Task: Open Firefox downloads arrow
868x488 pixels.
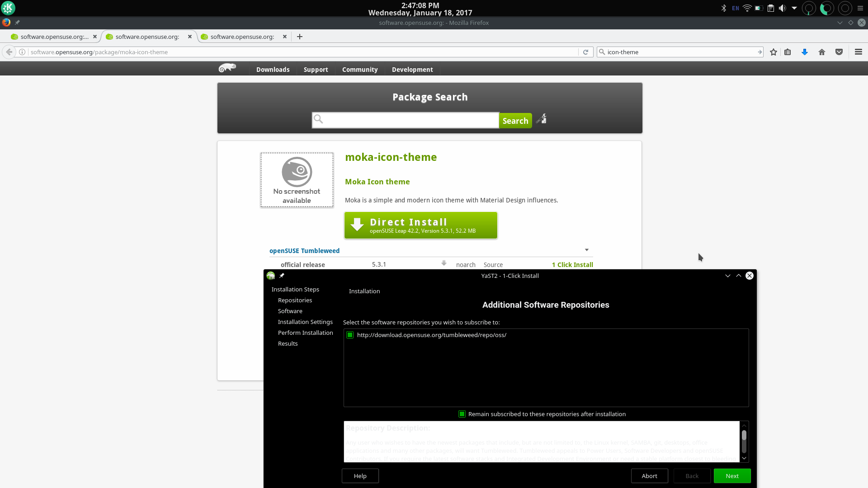Action: [x=805, y=52]
